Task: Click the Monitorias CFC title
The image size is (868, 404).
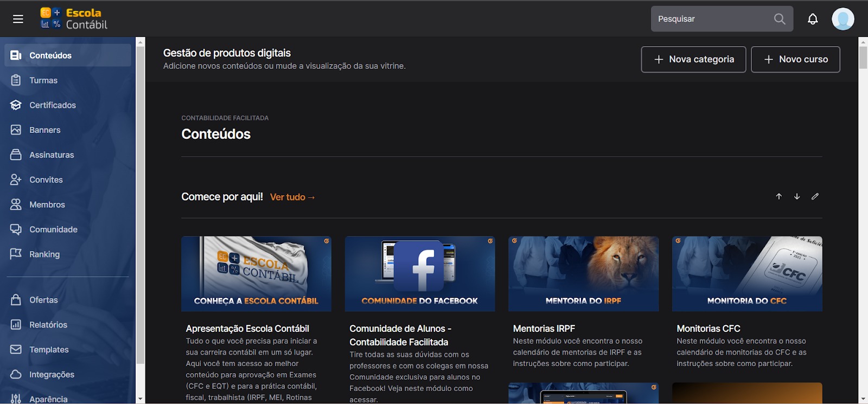Action: point(709,329)
